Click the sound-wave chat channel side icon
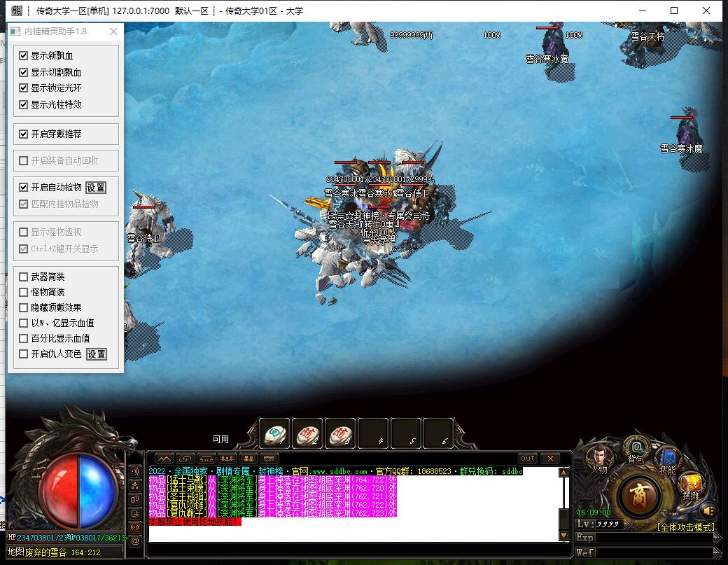 coord(134,471)
